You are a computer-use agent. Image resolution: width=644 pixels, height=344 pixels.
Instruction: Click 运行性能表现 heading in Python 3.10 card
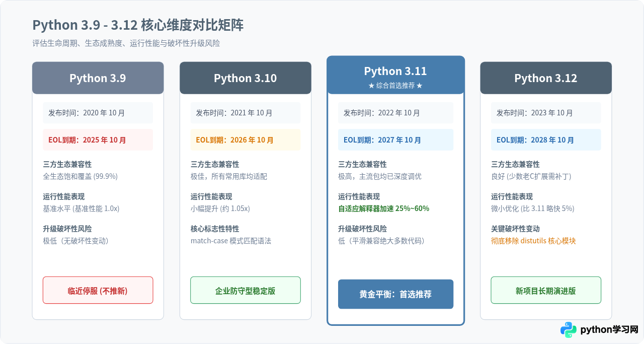pyautogui.click(x=211, y=196)
